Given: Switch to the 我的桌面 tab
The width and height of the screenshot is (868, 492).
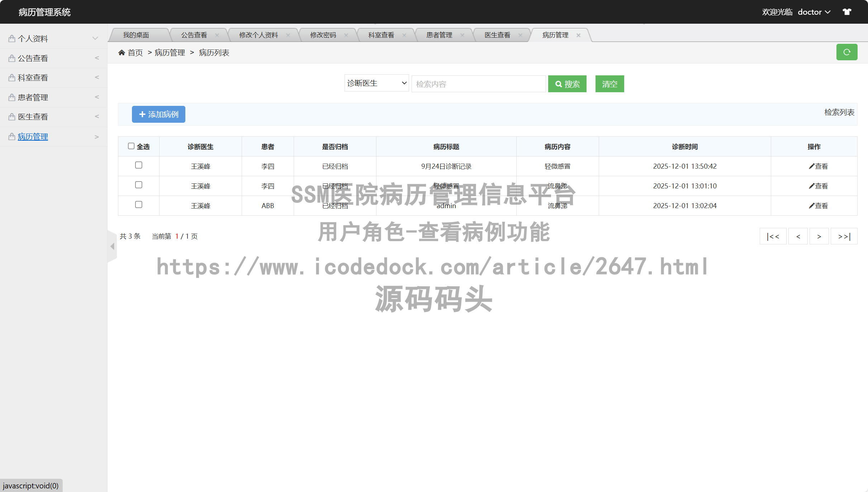Looking at the screenshot, I should (136, 35).
